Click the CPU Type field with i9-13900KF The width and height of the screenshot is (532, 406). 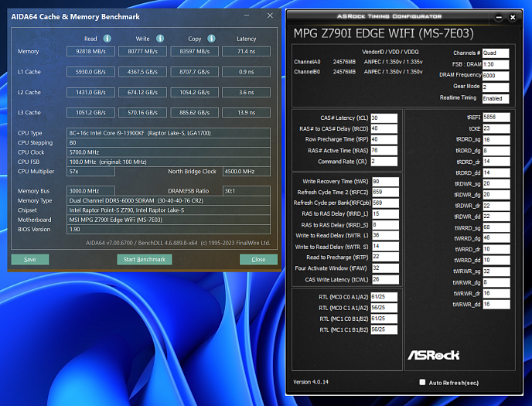point(169,133)
